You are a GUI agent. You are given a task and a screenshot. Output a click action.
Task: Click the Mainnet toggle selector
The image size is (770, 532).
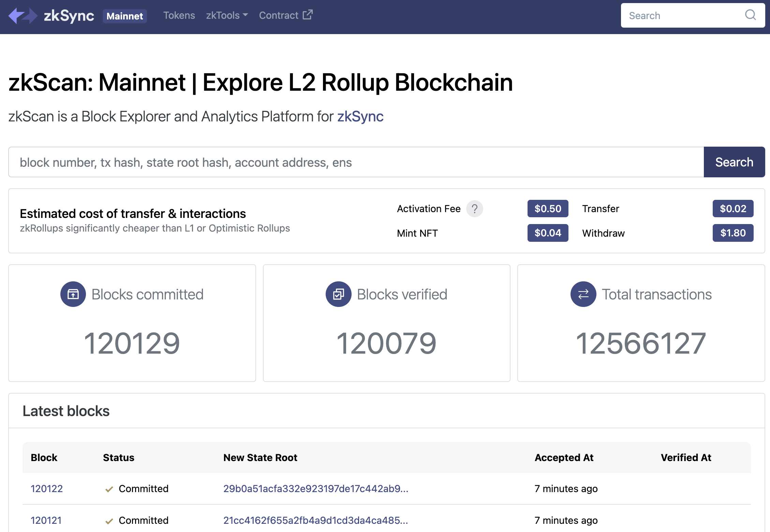tap(124, 15)
